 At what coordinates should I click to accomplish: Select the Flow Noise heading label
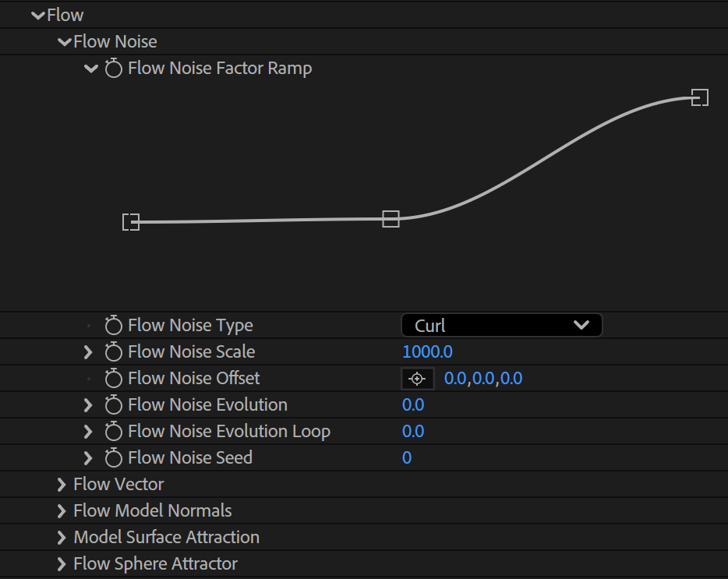click(x=115, y=42)
